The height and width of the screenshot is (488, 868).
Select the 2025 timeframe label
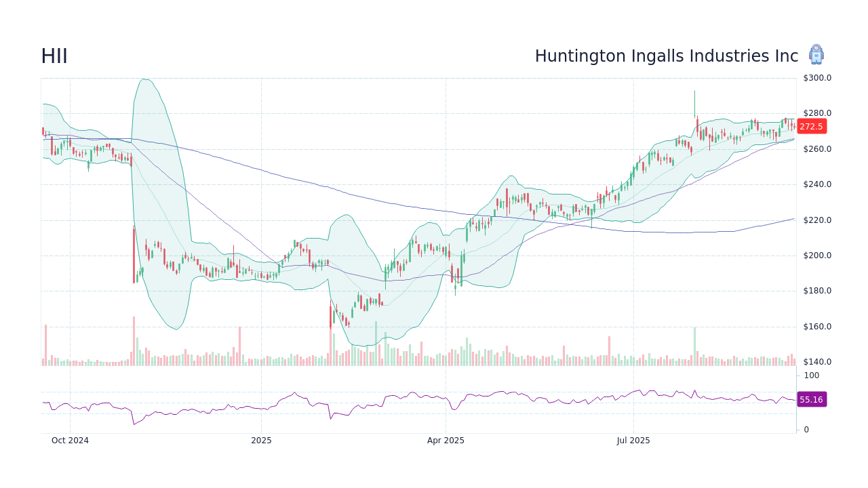(x=262, y=441)
